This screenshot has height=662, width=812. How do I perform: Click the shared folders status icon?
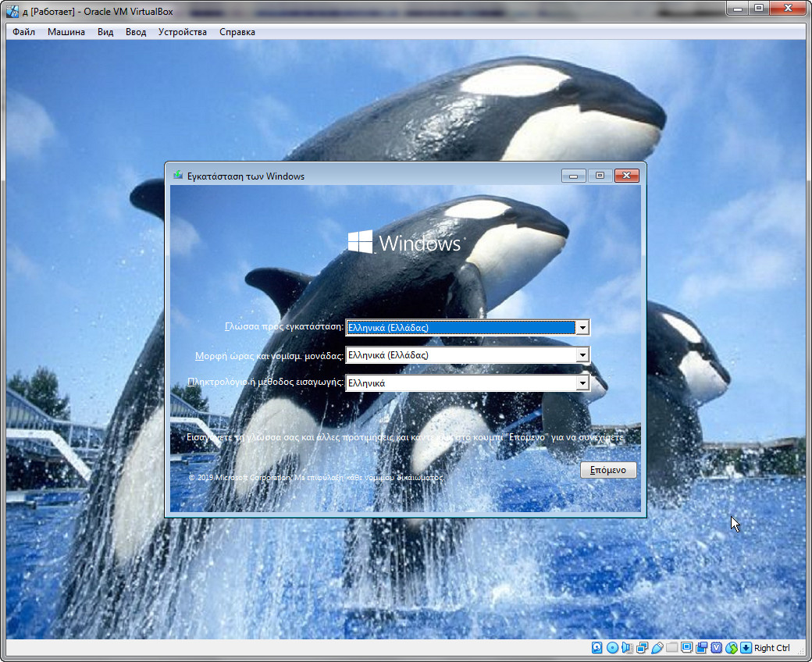671,648
